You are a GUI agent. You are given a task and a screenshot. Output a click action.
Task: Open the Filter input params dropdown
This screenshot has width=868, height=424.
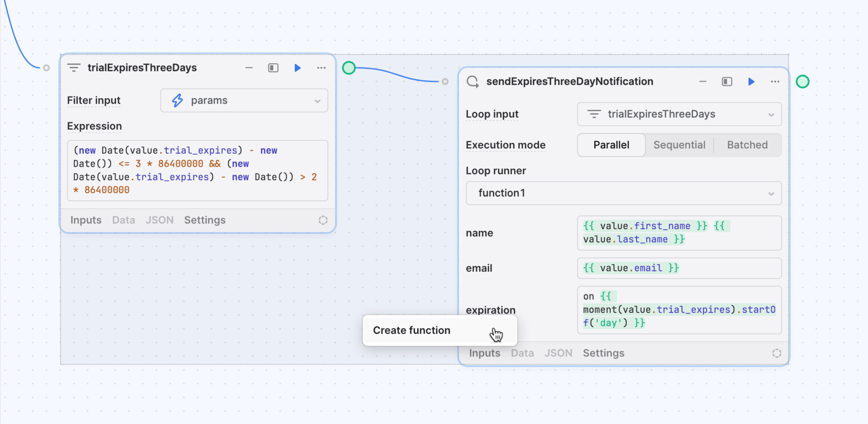244,101
